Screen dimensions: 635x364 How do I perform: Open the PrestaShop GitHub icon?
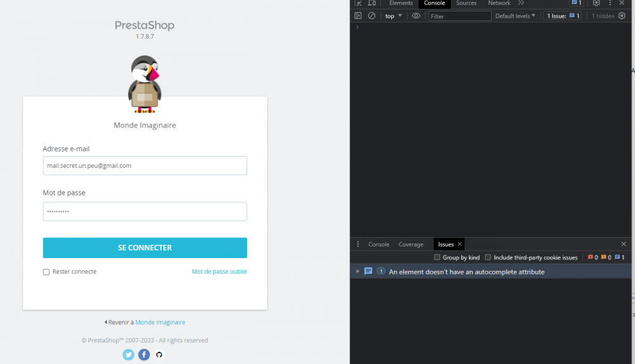tap(159, 354)
